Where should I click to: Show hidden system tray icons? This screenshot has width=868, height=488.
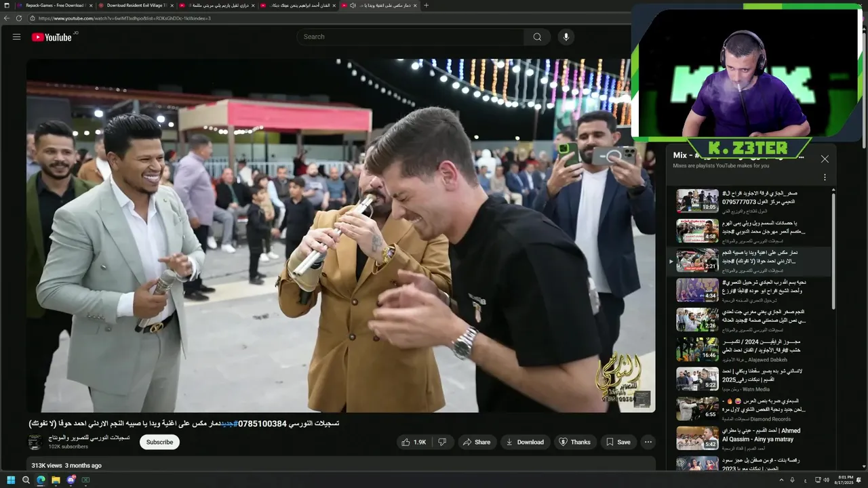click(x=781, y=480)
